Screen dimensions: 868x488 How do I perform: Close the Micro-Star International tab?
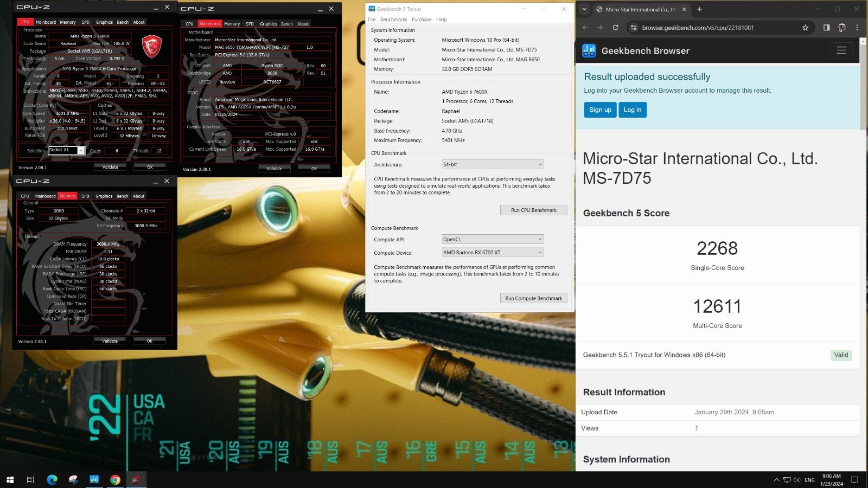coord(684,9)
